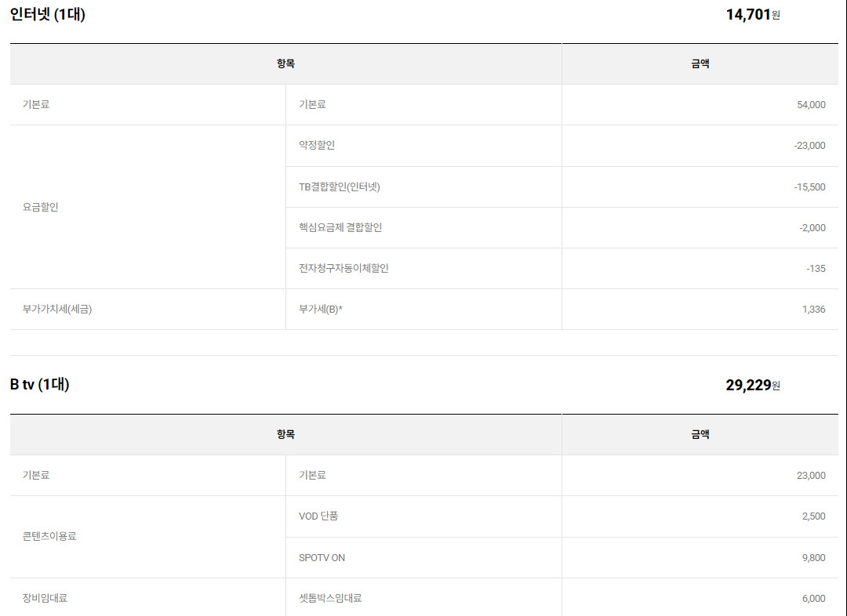Click the 셋톱박스임대료 item label
Viewport: 847px width, 616px height.
click(x=330, y=598)
